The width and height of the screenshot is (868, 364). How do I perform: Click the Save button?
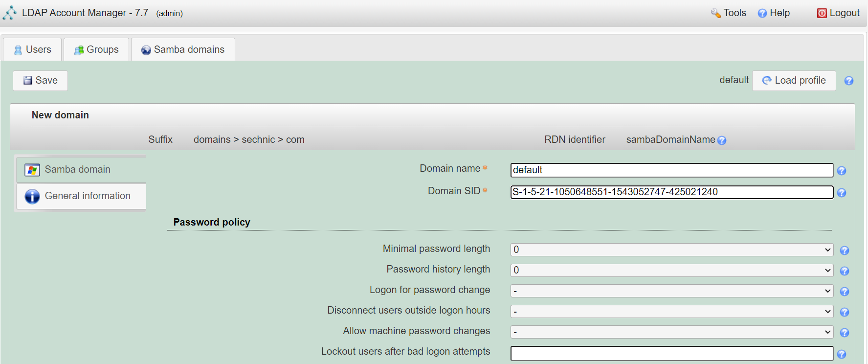40,80
